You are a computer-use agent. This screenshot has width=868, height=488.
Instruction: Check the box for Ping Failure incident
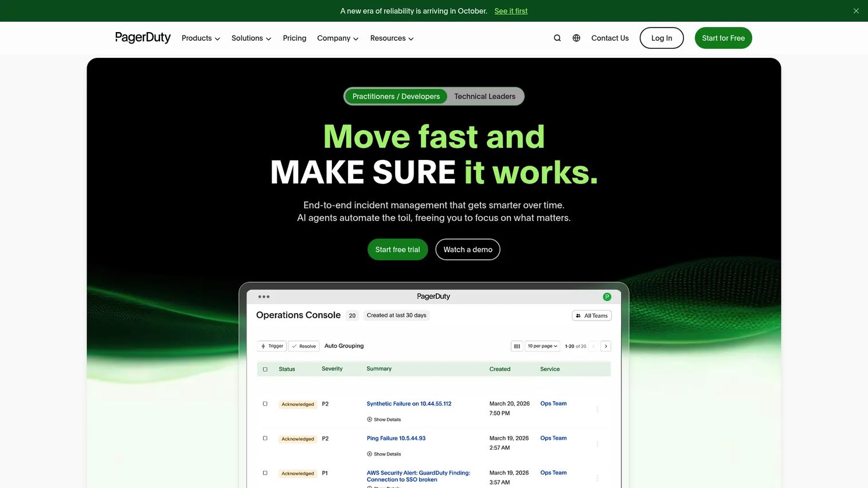click(x=265, y=438)
